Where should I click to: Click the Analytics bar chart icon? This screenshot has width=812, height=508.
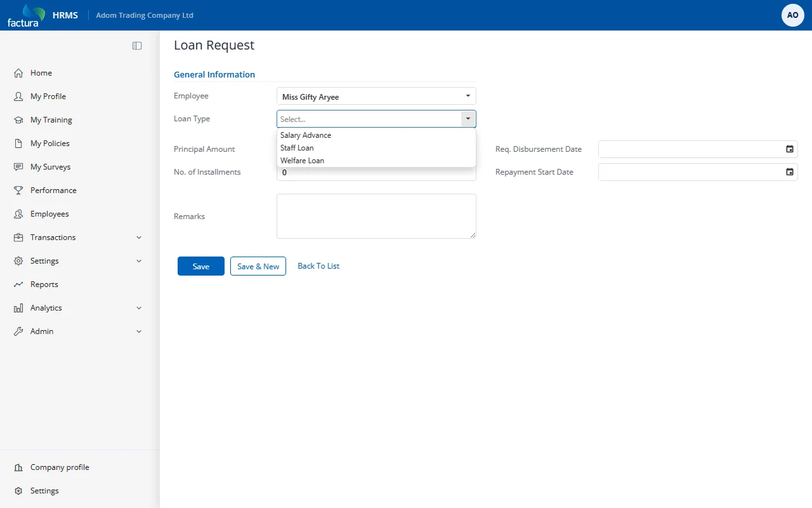tap(18, 308)
